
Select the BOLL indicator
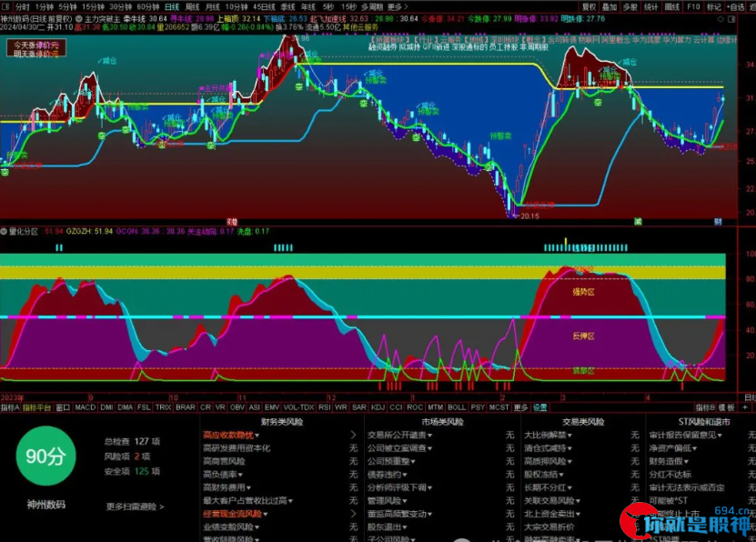click(x=457, y=407)
